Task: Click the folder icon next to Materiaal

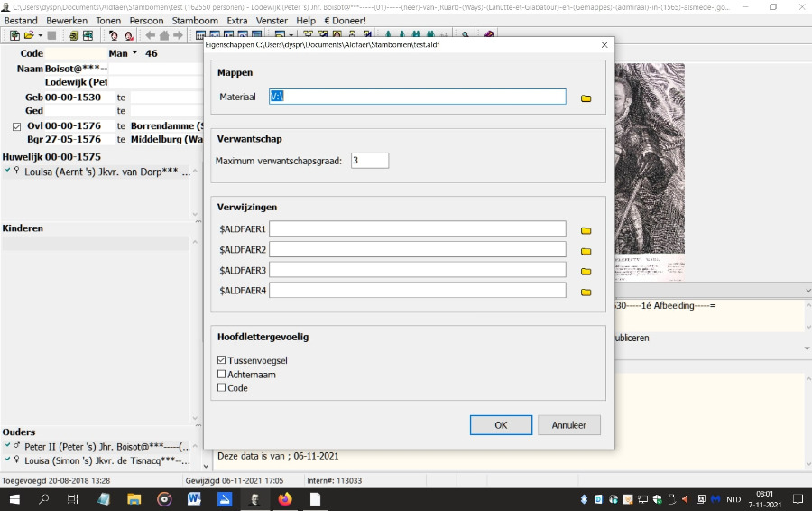Action: pos(586,98)
